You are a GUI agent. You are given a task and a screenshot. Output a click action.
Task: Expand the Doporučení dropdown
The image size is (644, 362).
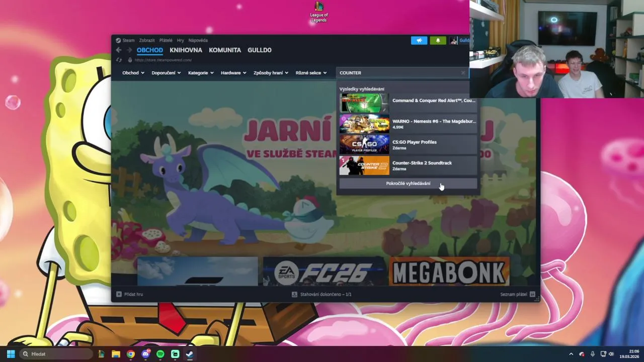(166, 73)
